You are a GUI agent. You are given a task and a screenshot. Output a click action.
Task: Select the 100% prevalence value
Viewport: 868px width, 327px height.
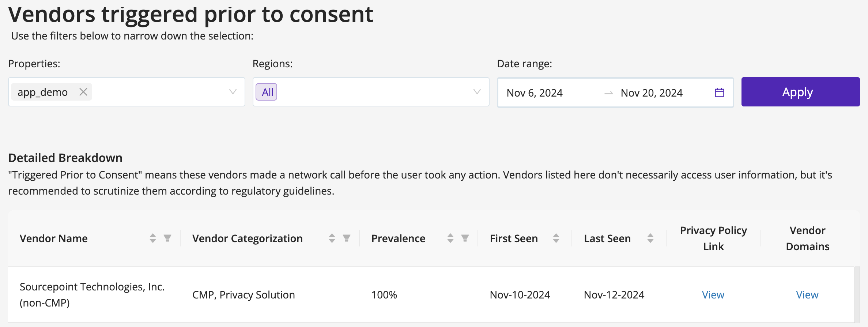pyautogui.click(x=384, y=295)
